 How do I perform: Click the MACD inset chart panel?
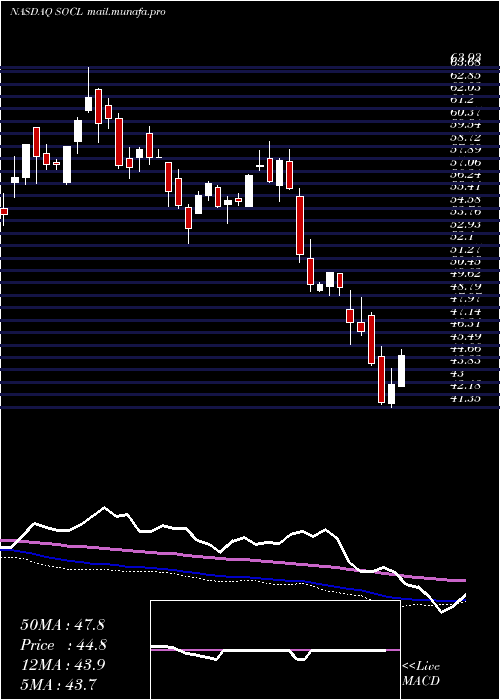click(275, 650)
